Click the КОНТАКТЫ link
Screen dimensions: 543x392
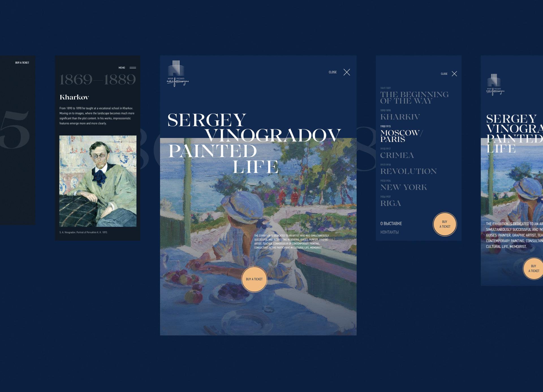pos(389,232)
